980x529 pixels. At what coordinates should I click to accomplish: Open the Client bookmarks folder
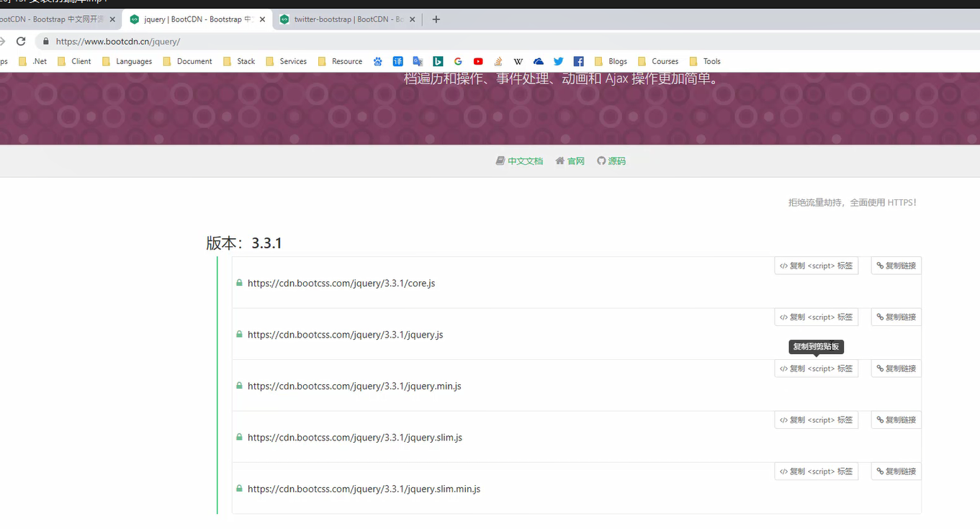[x=74, y=61]
